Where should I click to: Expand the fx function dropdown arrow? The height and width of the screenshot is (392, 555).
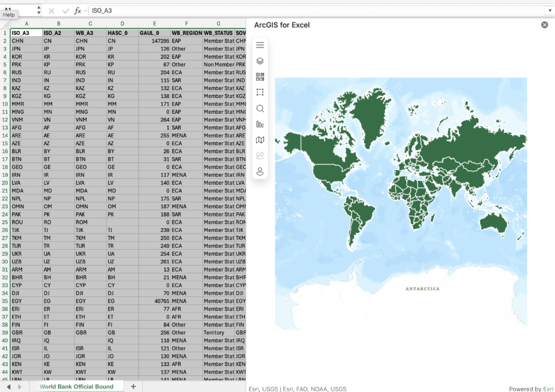[x=85, y=11]
